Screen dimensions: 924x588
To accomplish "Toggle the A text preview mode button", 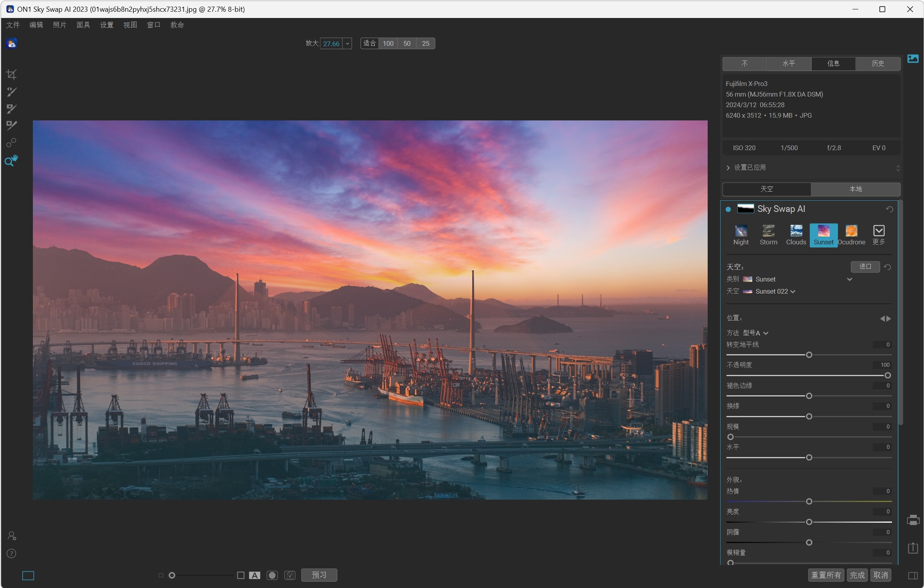I will 255,575.
